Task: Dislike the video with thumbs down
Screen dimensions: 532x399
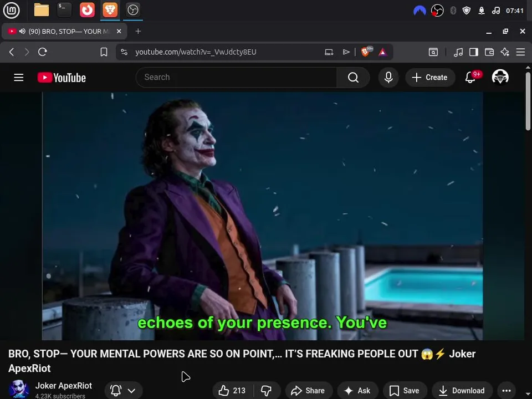Action: tap(266, 391)
